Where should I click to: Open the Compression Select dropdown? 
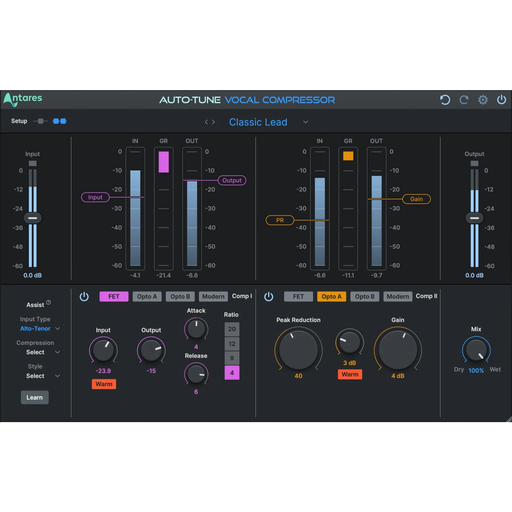pyautogui.click(x=43, y=352)
